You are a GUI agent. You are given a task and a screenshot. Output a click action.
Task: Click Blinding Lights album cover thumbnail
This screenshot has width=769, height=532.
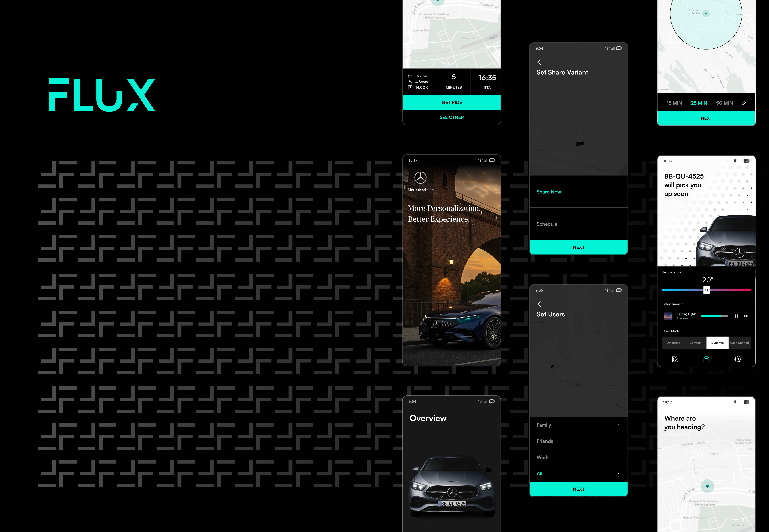coord(668,316)
